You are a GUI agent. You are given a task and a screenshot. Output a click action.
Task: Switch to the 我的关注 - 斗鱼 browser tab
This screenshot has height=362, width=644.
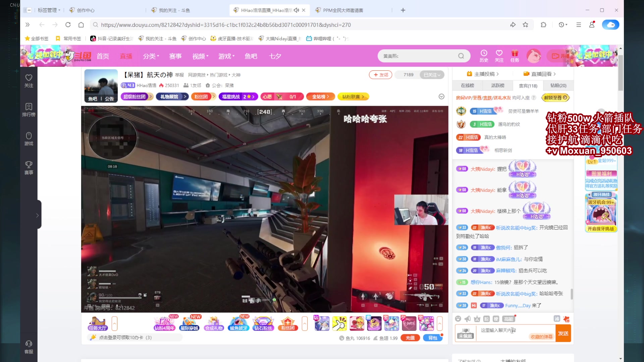click(186, 10)
